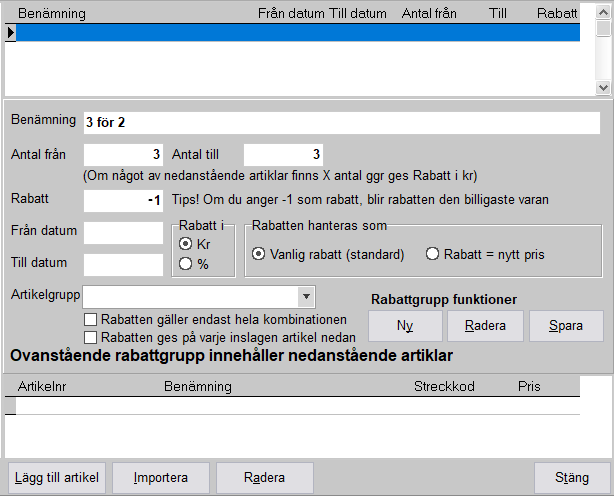Open the Importera function

tap(160, 477)
